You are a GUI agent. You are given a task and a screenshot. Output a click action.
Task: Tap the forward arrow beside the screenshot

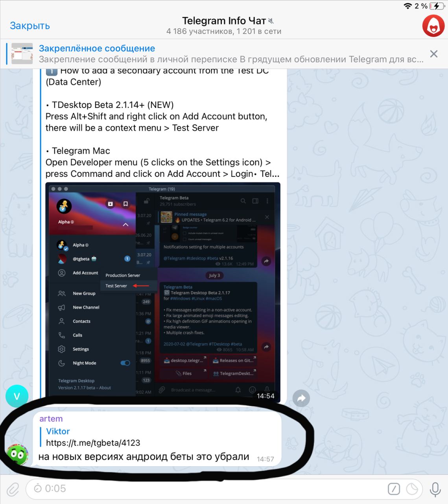click(301, 398)
